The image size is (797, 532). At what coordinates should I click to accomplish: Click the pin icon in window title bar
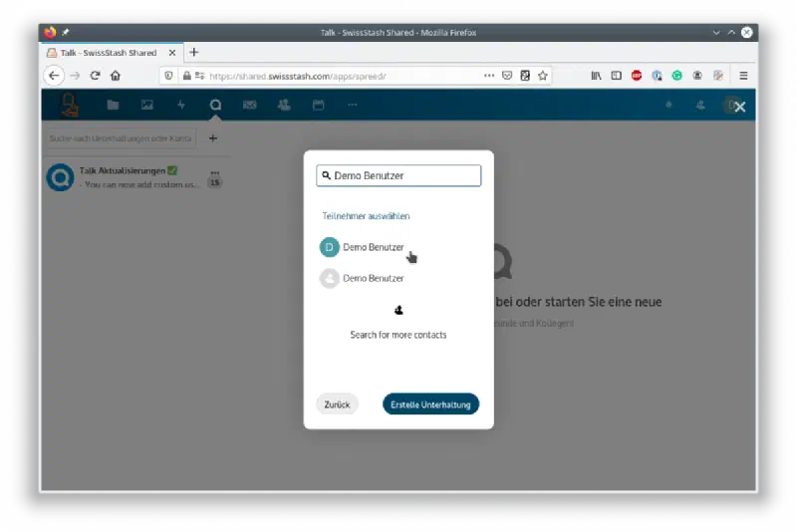coord(66,32)
